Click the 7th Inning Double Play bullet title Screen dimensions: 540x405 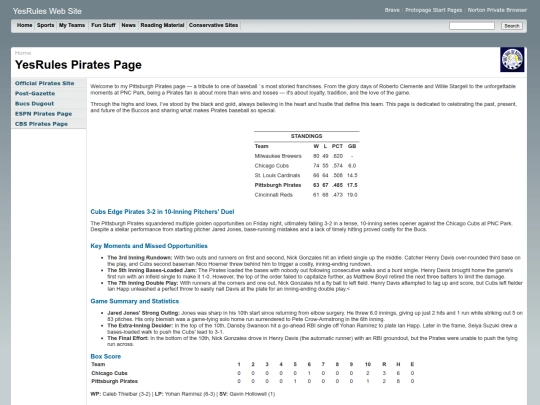143,283
